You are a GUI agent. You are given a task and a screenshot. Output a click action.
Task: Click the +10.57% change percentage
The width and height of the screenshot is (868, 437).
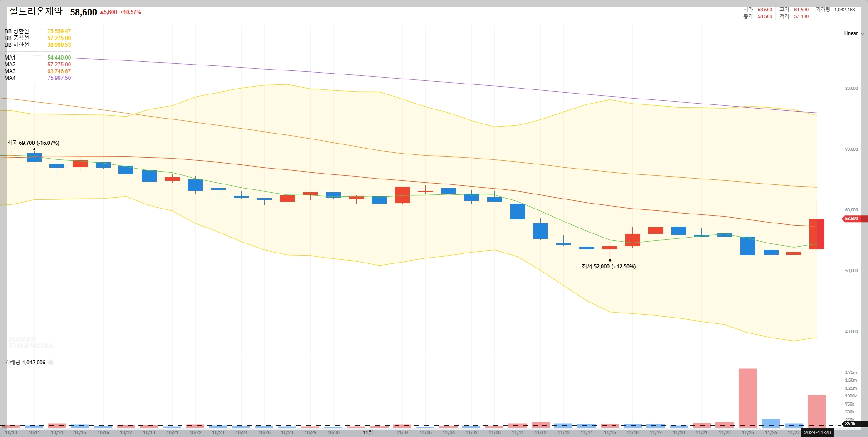(x=131, y=12)
